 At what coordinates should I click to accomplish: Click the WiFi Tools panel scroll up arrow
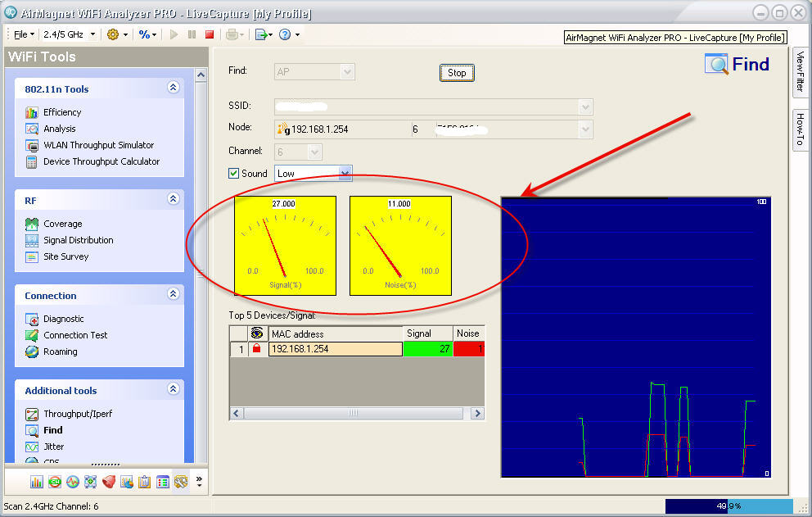[201, 75]
